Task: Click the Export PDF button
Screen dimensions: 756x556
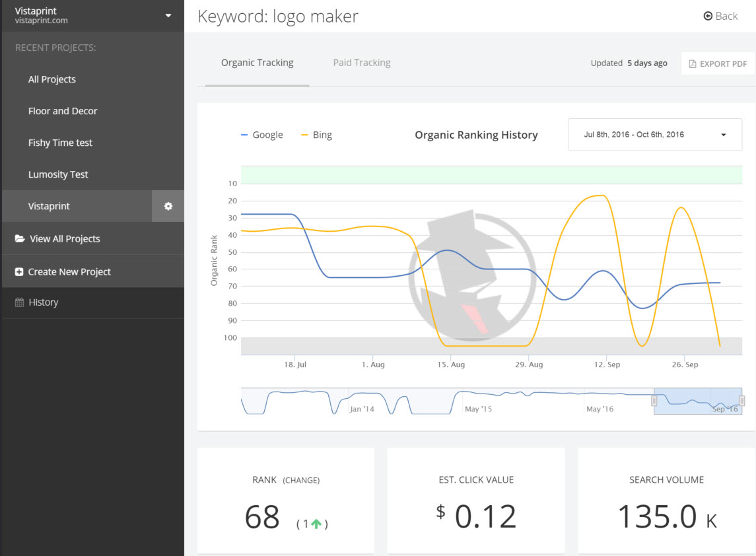Action: 718,63
